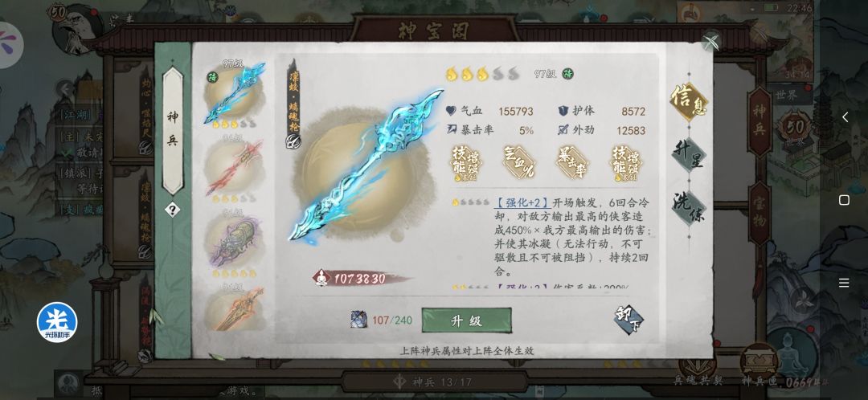868x400 pixels.
Task: Tap the first 技能增强 skill badge
Action: (x=465, y=163)
